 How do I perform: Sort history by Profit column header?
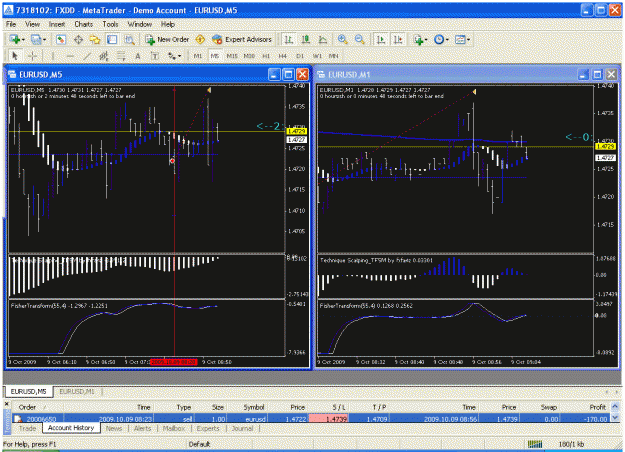[x=597, y=407]
